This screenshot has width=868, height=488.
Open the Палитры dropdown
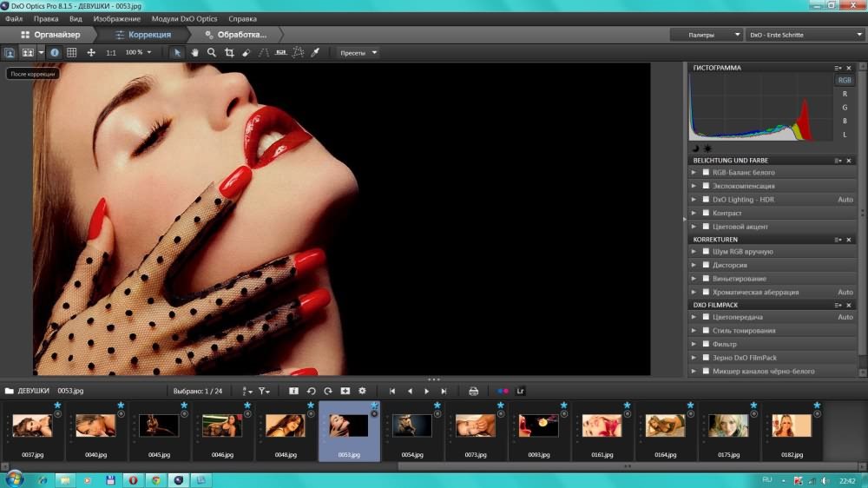pos(706,36)
